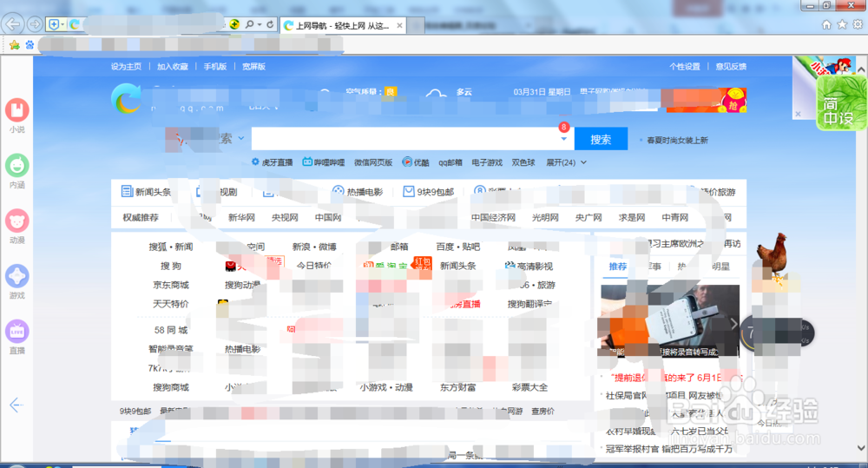Open the news carousel image thumbnail
This screenshot has width=868, height=468.
click(x=670, y=320)
